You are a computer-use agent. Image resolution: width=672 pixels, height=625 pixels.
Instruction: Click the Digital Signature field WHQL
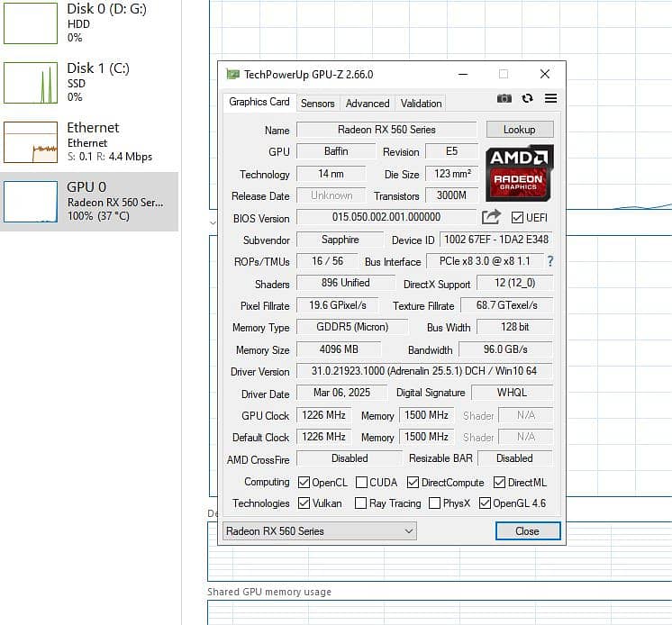[512, 393]
